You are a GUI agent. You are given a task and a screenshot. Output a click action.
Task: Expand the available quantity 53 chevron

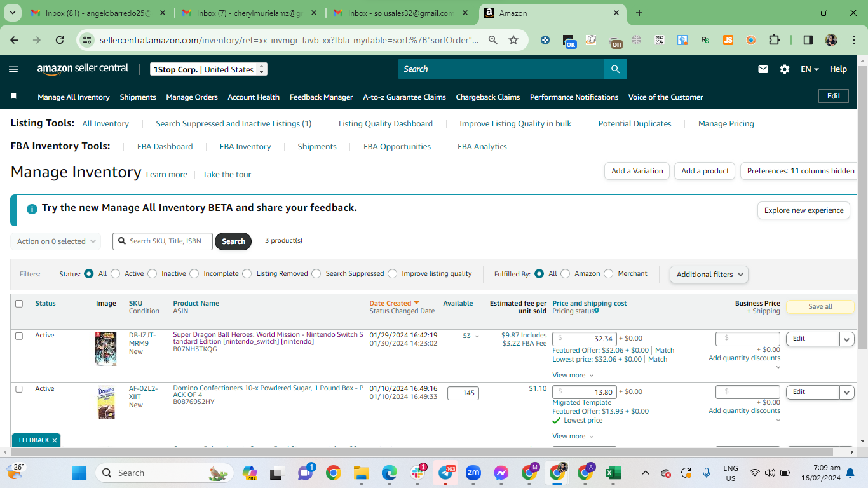click(477, 336)
